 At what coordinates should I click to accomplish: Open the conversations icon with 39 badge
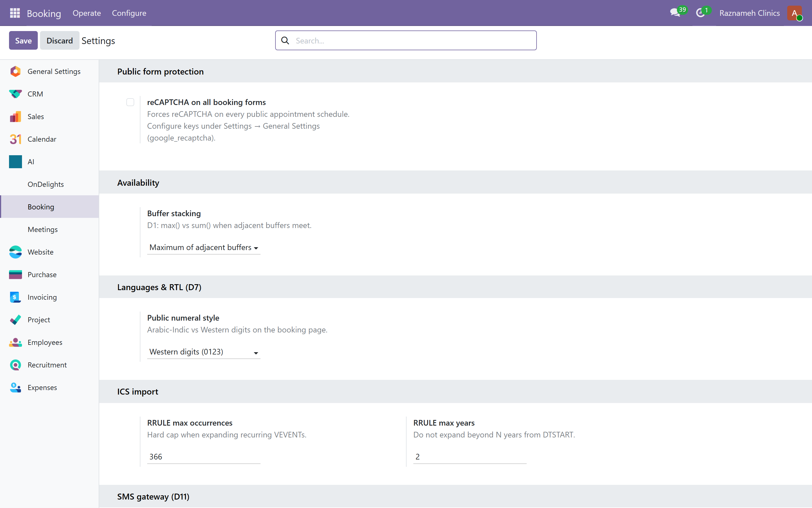pos(678,12)
